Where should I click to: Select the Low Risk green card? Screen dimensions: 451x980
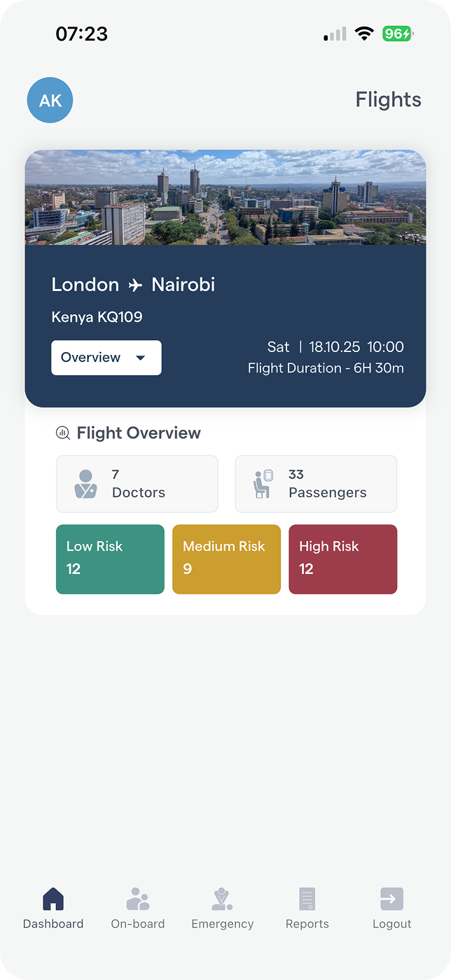click(110, 559)
